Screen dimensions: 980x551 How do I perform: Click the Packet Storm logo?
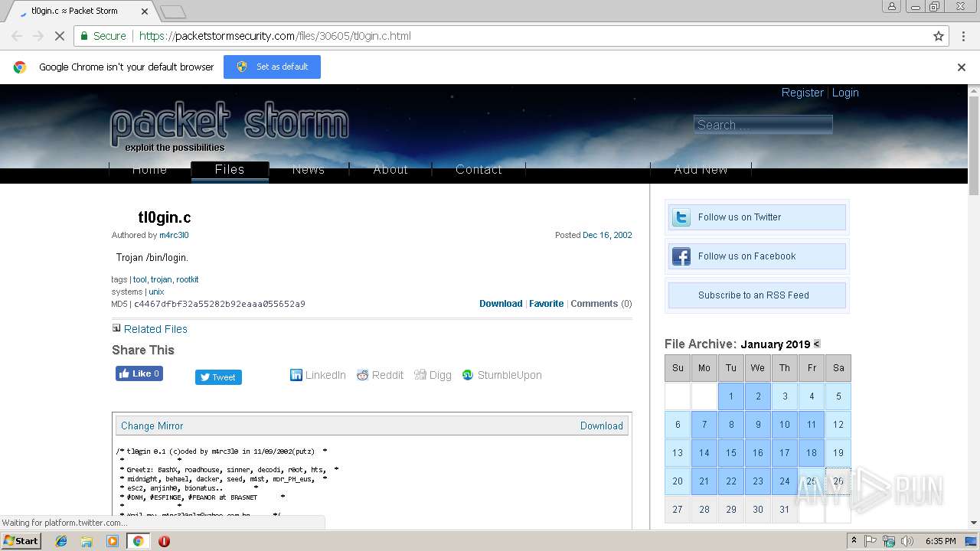(230, 126)
